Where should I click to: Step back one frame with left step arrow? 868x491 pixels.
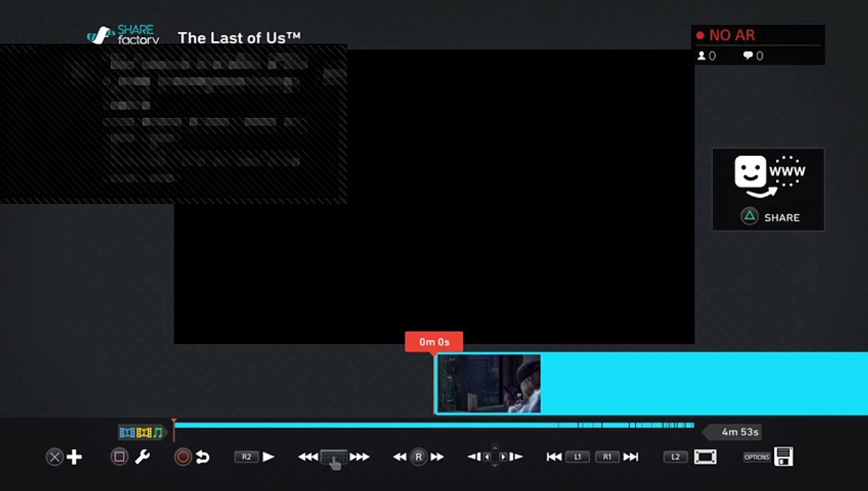tap(474, 457)
